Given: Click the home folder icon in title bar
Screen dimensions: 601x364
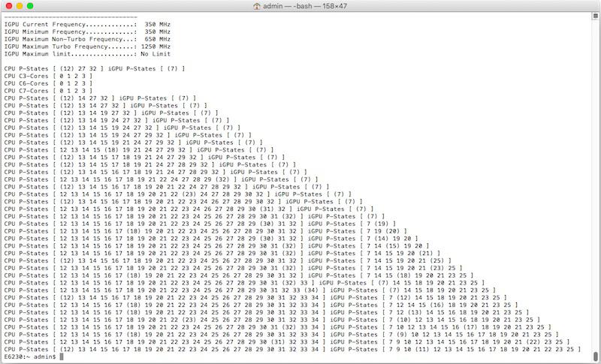Looking at the screenshot, I should 258,6.
